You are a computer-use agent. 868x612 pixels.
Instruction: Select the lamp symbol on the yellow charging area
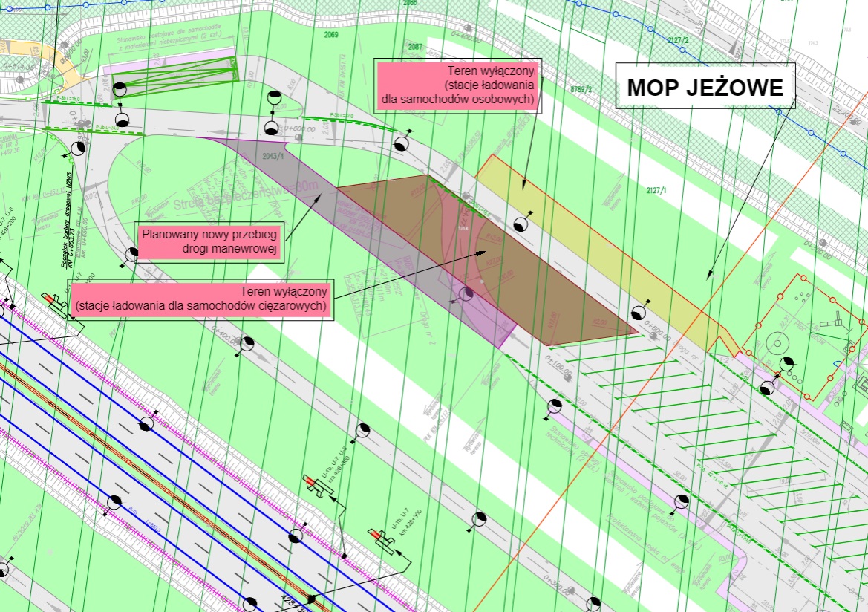coord(521,224)
